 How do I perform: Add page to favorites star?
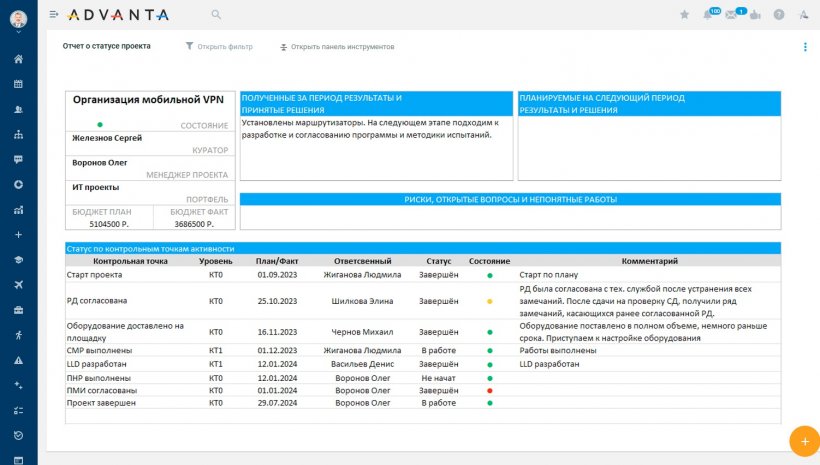685,15
